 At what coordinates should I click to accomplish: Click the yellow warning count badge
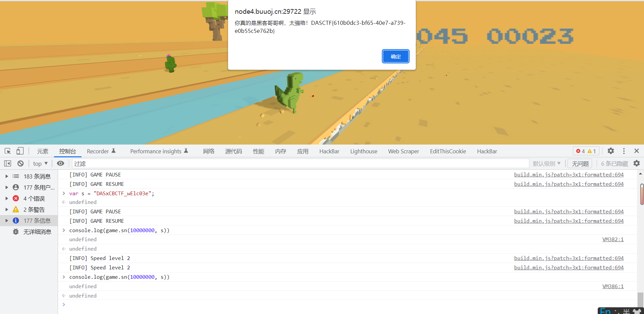click(x=592, y=151)
